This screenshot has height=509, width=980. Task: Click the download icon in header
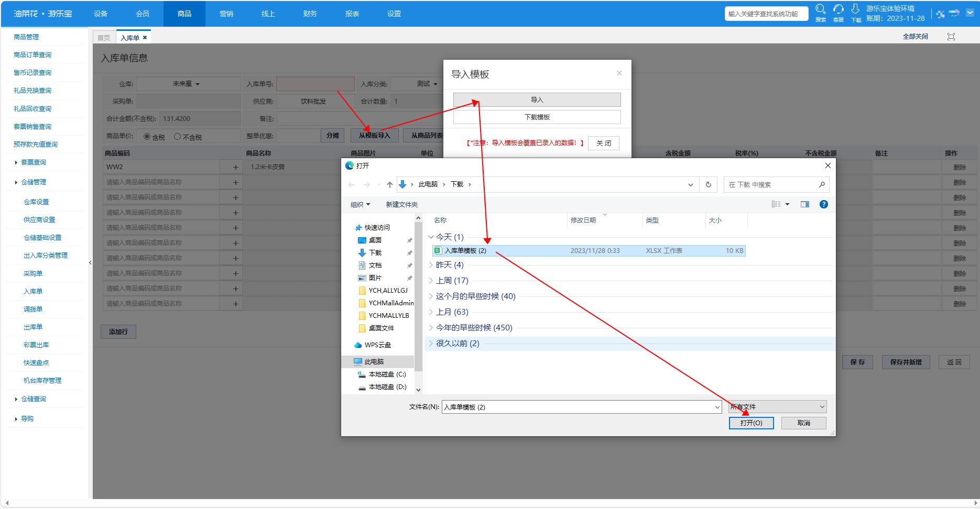[855, 9]
